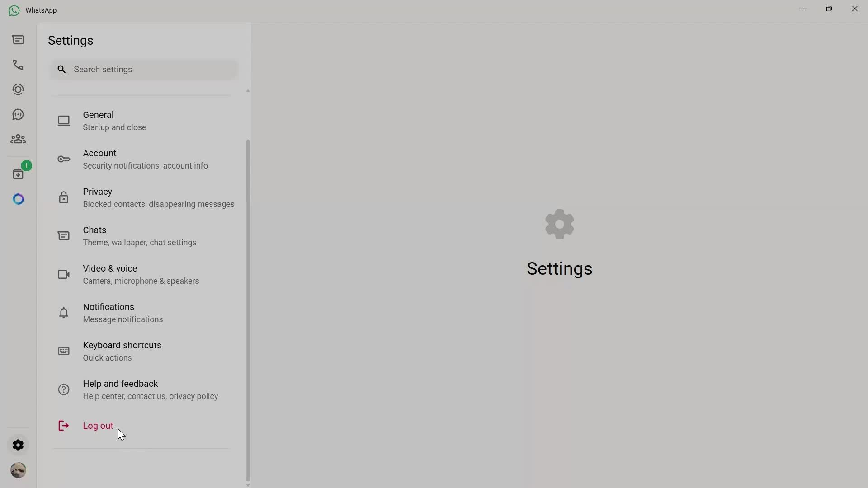This screenshot has height=488, width=868.
Task: Log out of WhatsApp
Action: click(97, 425)
